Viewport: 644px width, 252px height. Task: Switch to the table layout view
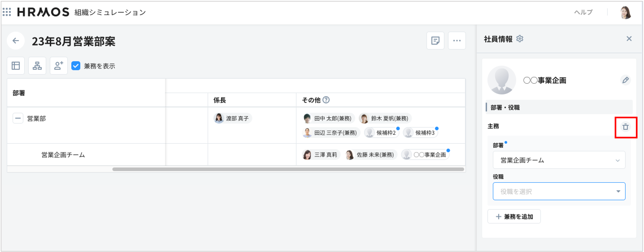[16, 66]
